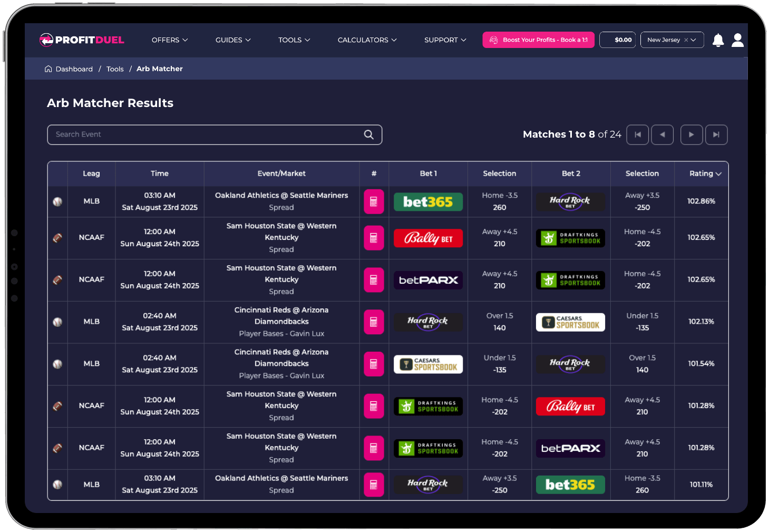Go to Tools in the breadcrumb
This screenshot has height=532, width=769.
click(x=115, y=69)
